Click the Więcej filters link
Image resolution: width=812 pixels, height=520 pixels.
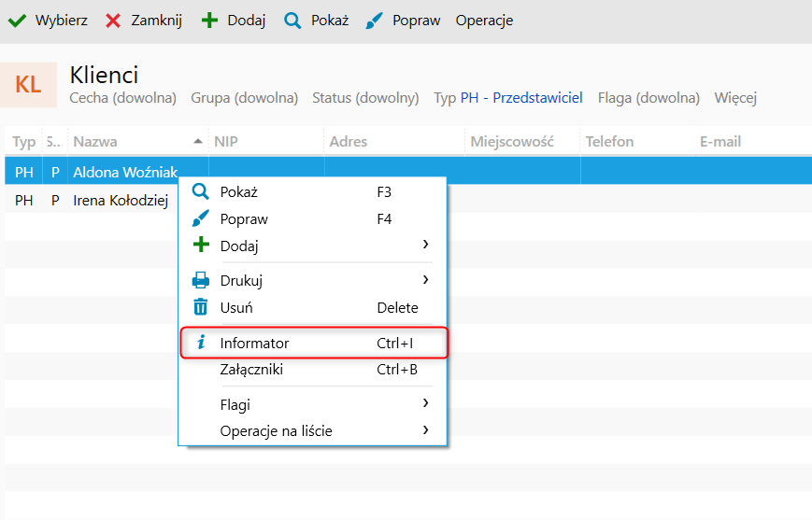click(x=735, y=97)
